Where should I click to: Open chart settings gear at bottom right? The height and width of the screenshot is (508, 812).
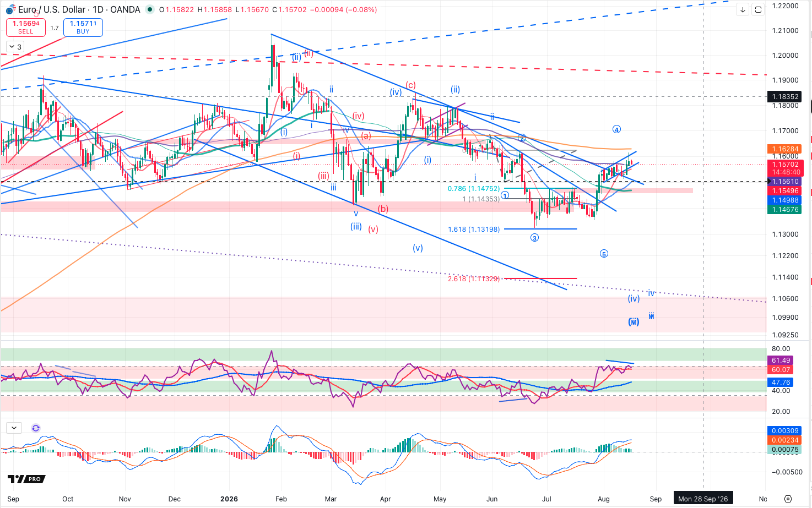[x=788, y=499]
